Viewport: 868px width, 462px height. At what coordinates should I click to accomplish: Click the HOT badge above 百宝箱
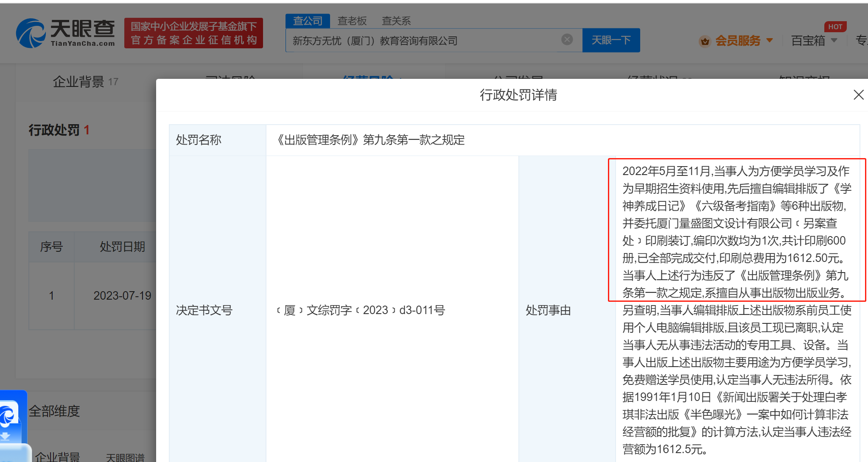click(x=835, y=27)
